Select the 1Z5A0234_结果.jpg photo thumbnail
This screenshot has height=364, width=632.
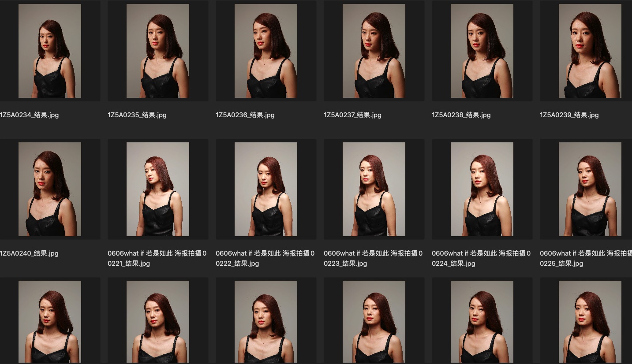50,51
